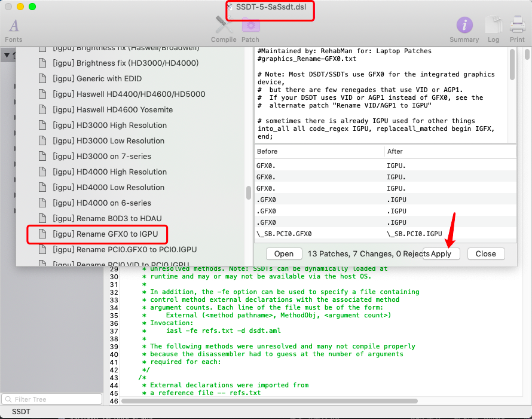The height and width of the screenshot is (419, 532).
Task: Click the yellow minimize window button
Action: pos(20,7)
